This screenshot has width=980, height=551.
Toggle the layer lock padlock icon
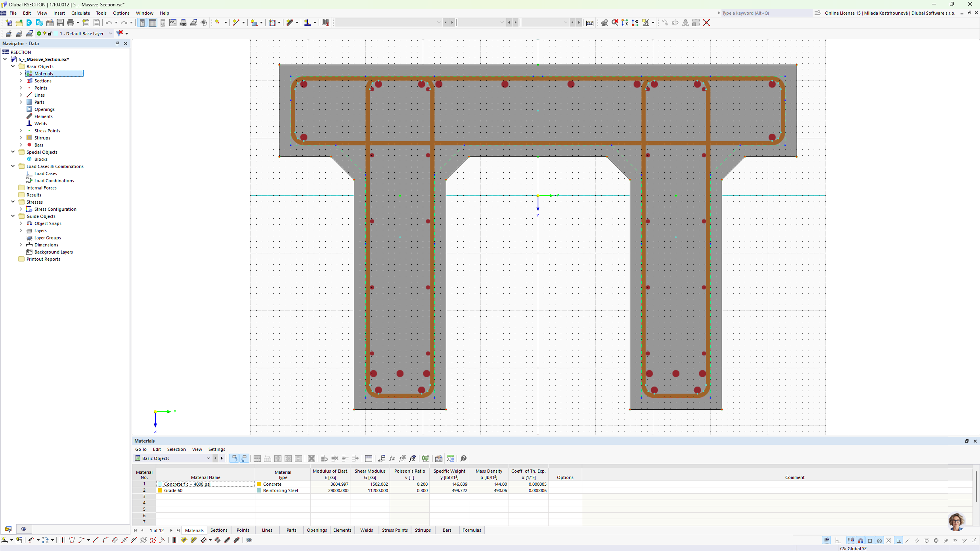click(50, 33)
